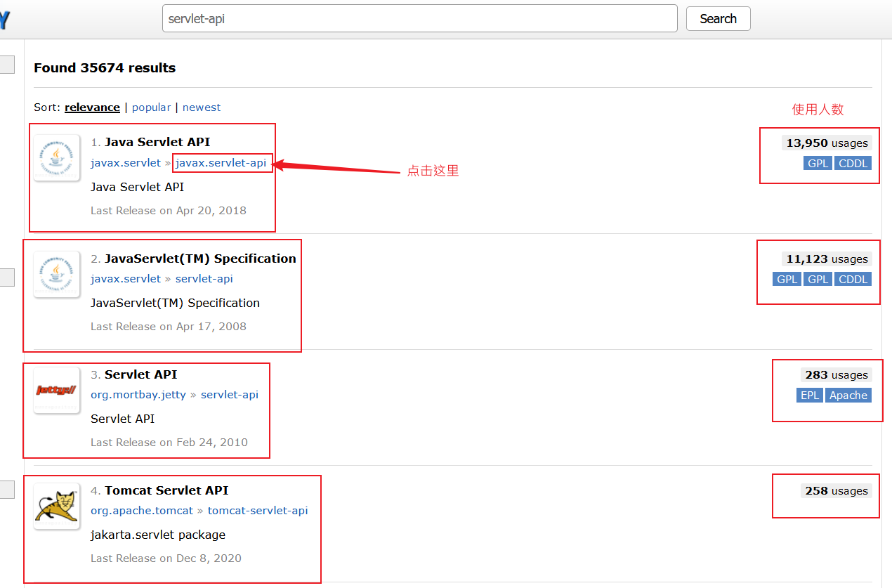This screenshot has width=892, height=588.
Task: Click the Apache license tag
Action: [848, 396]
